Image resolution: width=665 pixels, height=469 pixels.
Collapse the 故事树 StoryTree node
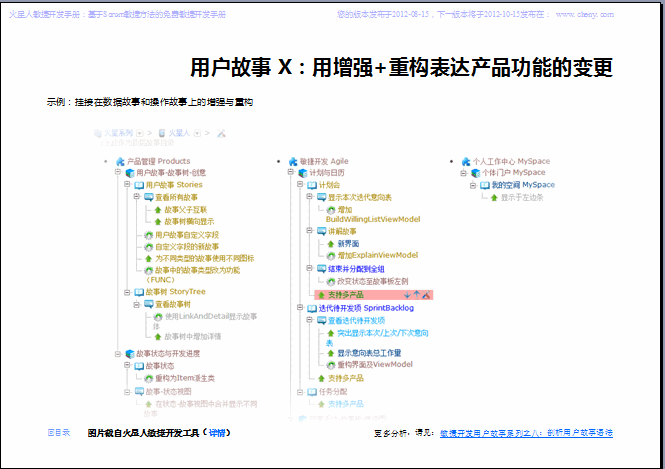(127, 292)
